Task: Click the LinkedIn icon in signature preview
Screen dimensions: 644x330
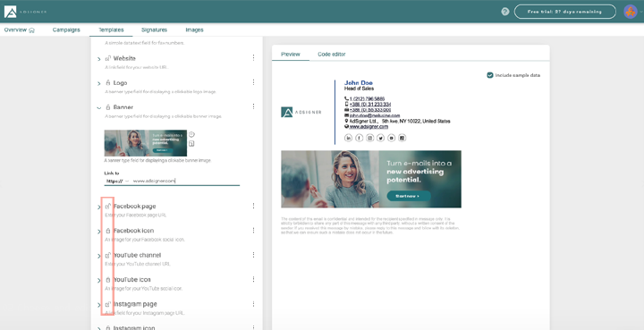Action: 348,138
